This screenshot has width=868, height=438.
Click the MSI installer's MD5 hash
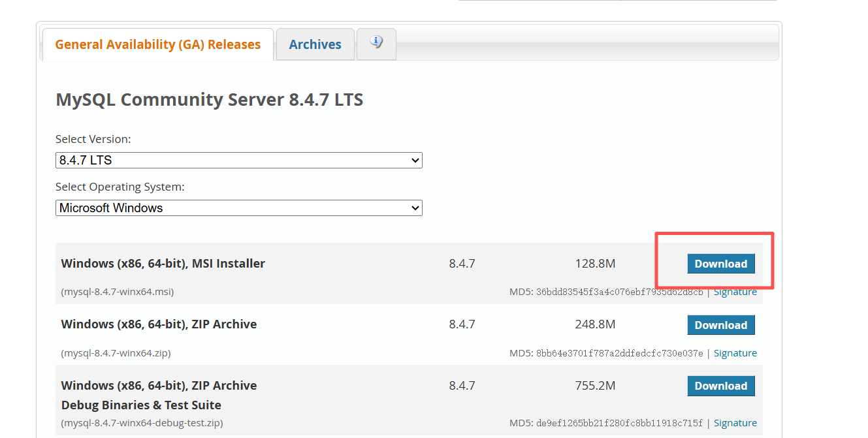(x=619, y=292)
